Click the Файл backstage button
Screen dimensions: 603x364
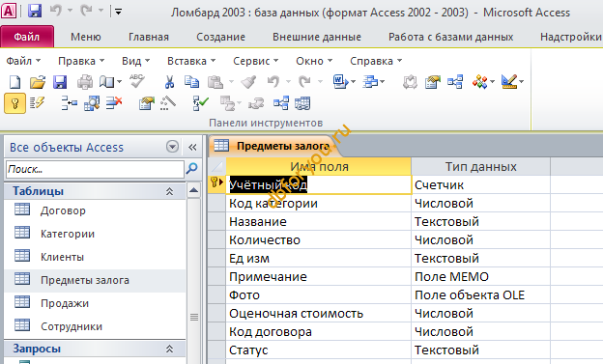pos(27,37)
